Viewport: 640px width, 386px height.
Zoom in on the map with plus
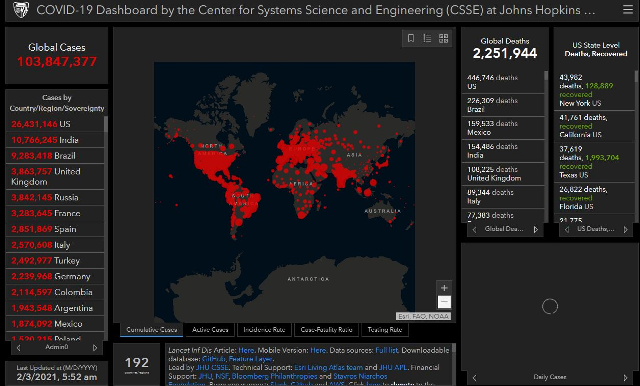point(444,288)
